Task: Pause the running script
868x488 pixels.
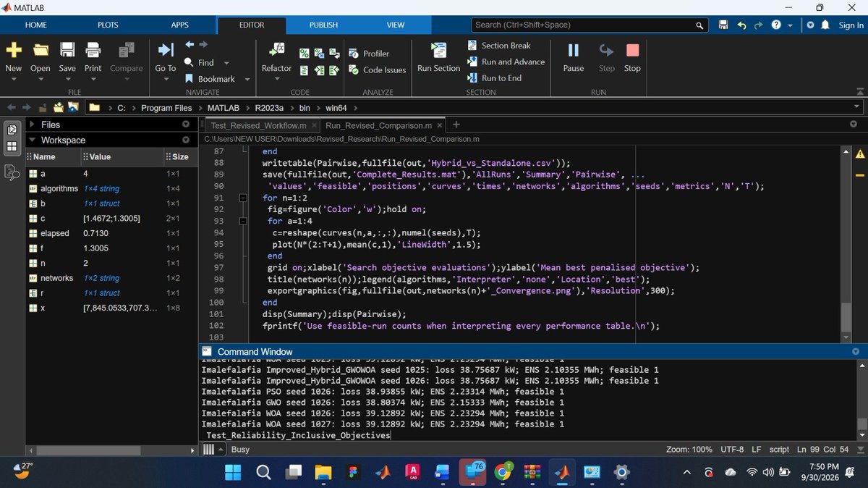Action: coord(574,50)
